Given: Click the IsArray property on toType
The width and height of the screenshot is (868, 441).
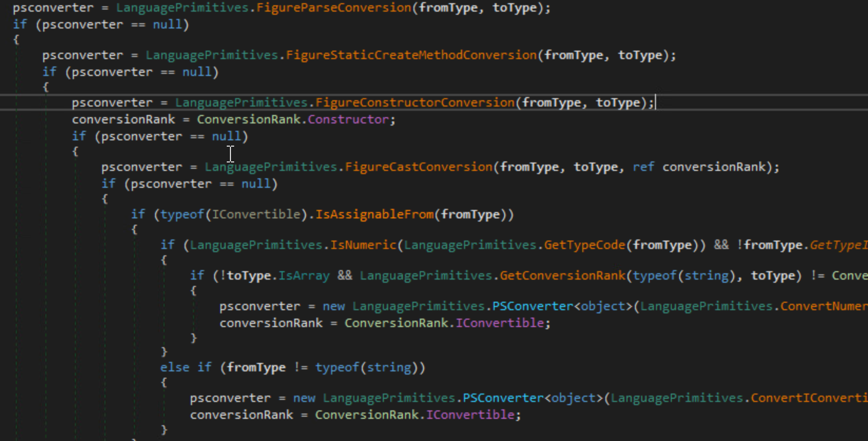Looking at the screenshot, I should point(304,275).
